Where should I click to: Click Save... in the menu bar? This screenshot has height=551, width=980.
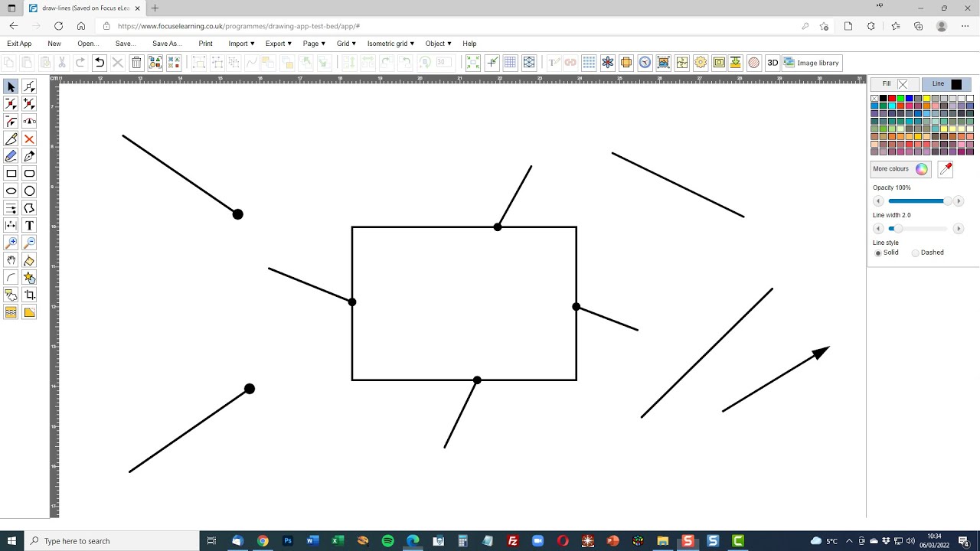126,44
